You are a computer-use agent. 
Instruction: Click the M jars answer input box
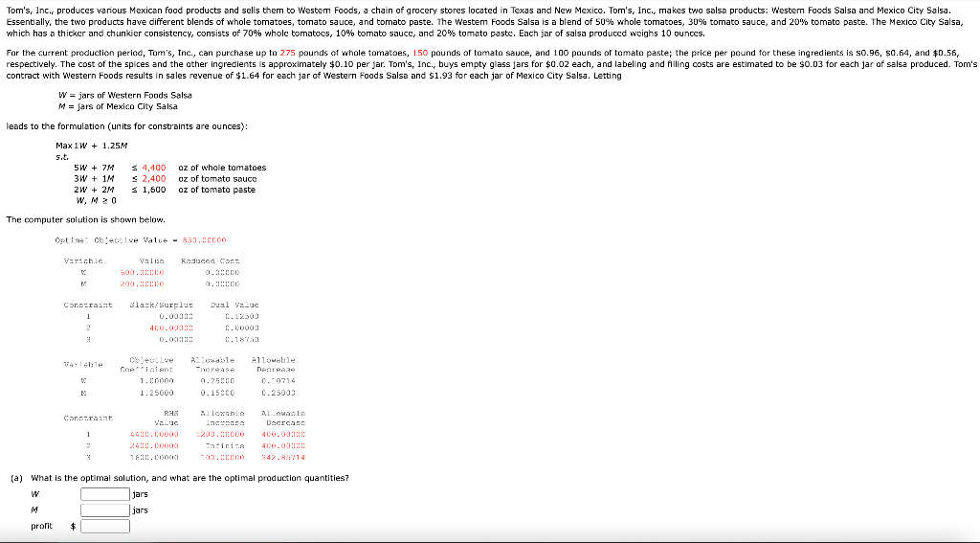point(105,509)
